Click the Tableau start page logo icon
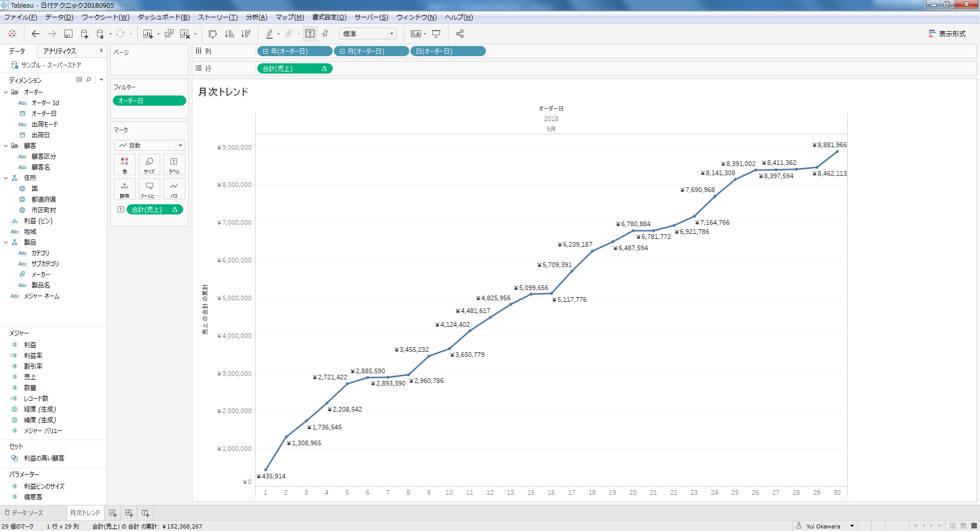Screen dimensions: 980x531 [12, 34]
